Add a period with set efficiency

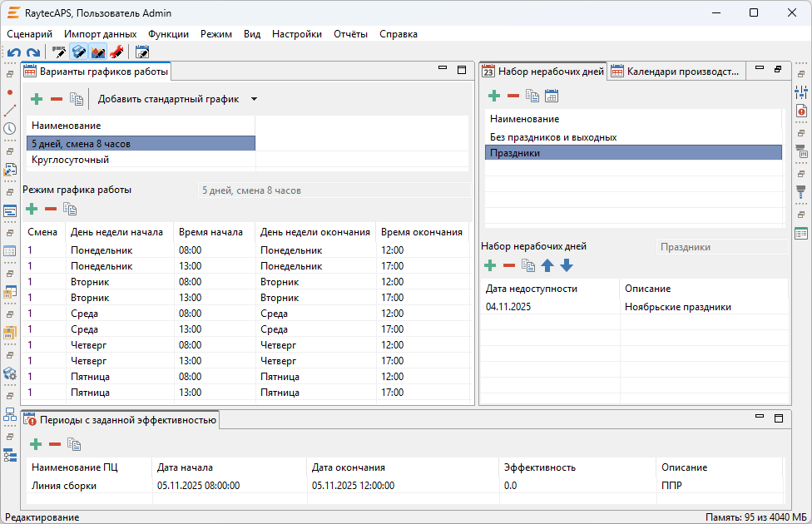[36, 444]
